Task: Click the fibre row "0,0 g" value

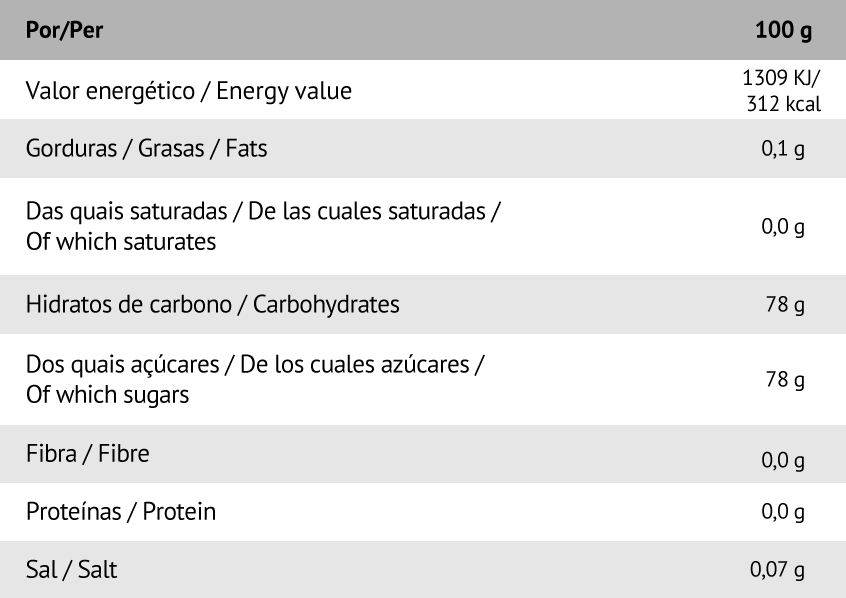Action: point(783,461)
